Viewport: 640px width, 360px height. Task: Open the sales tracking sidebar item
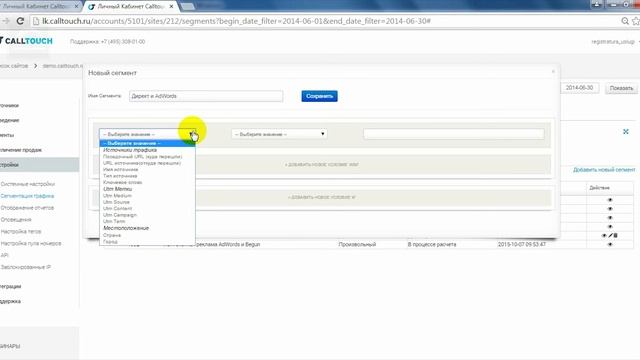coord(21,150)
